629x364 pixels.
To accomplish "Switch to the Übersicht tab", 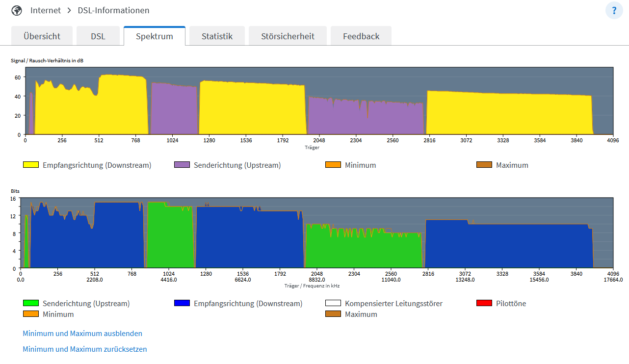I will click(42, 36).
